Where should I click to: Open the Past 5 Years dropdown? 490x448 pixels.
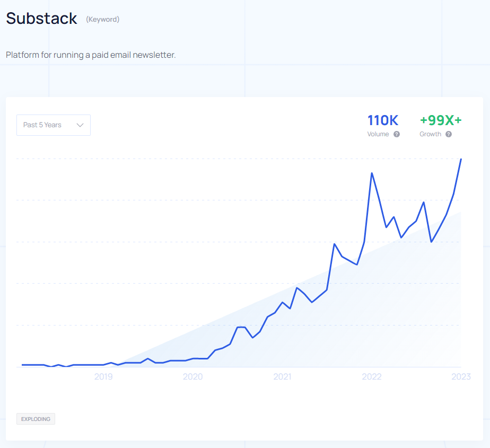[54, 125]
